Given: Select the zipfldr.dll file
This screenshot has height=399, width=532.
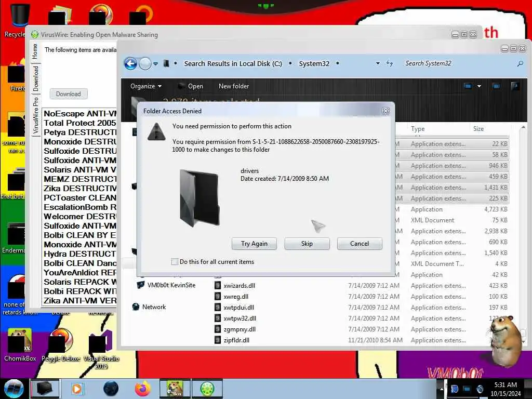Looking at the screenshot, I should pos(236,340).
